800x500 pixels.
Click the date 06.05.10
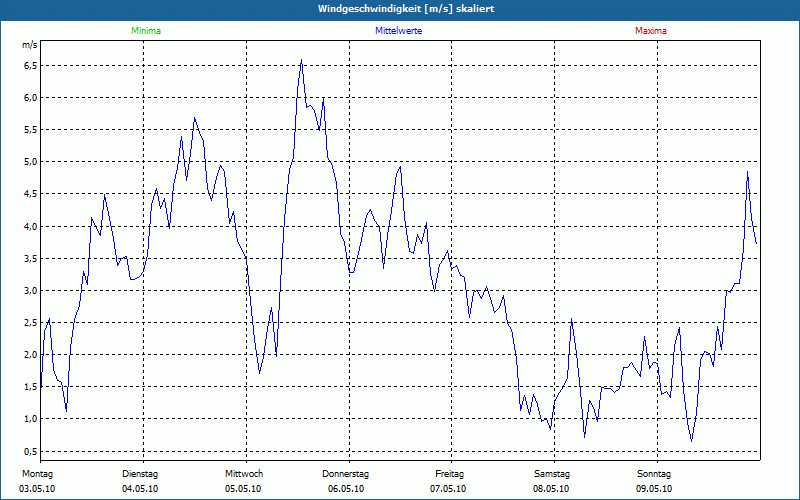pos(346,489)
